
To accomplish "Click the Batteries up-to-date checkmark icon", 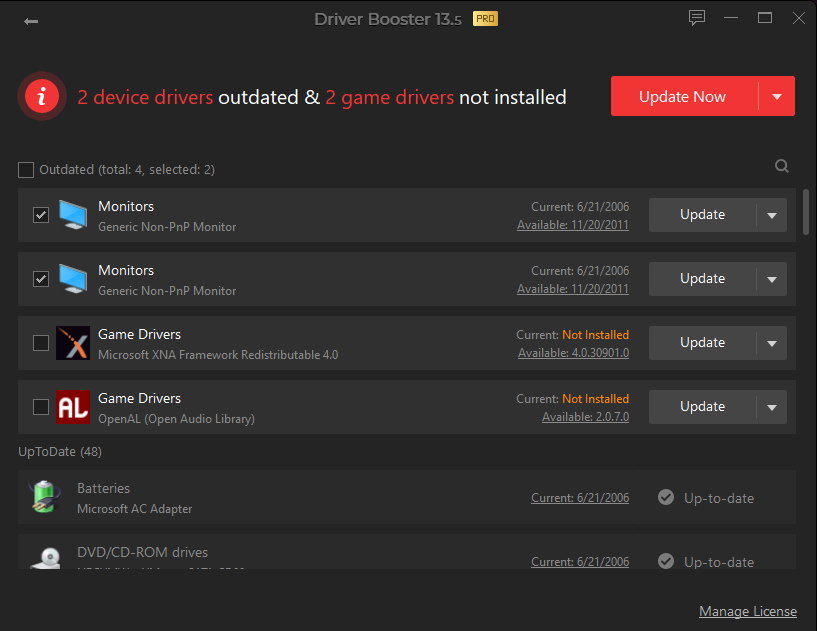I will point(666,498).
